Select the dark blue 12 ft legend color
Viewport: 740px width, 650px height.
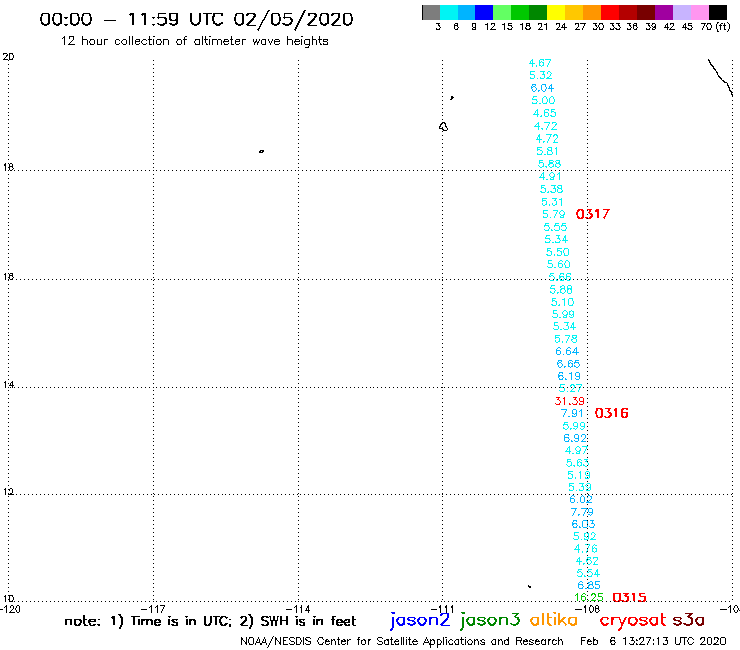pos(484,12)
